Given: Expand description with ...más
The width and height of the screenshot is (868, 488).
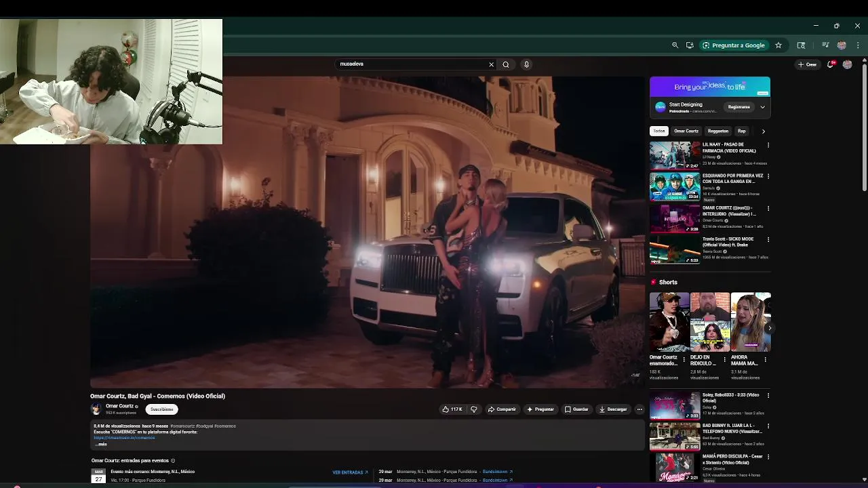Looking at the screenshot, I should coord(100,444).
